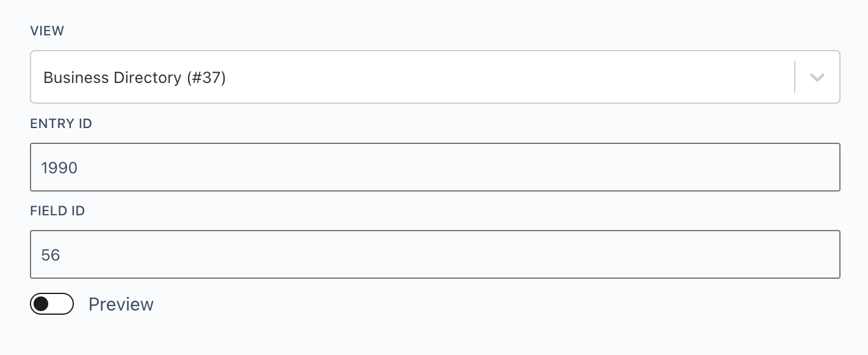Screen dimensions: 868x355
Task: Click the 56 value in Field ID
Action: 51,255
